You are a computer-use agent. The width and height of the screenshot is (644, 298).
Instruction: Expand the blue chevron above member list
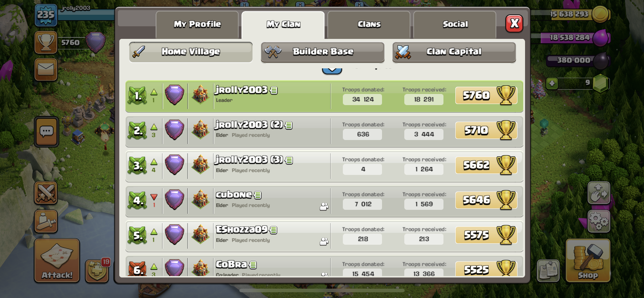[332, 70]
